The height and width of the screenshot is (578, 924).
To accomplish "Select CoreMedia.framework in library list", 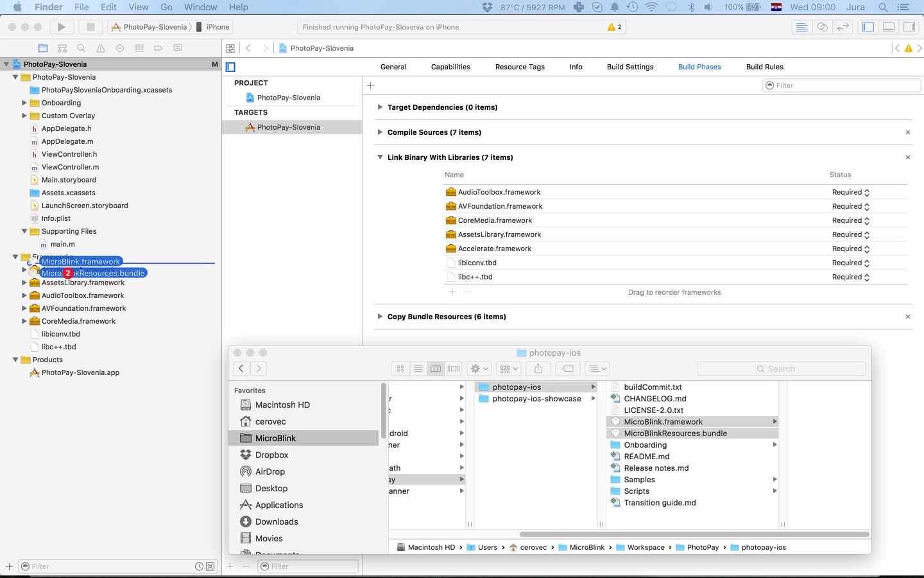I will pos(495,220).
